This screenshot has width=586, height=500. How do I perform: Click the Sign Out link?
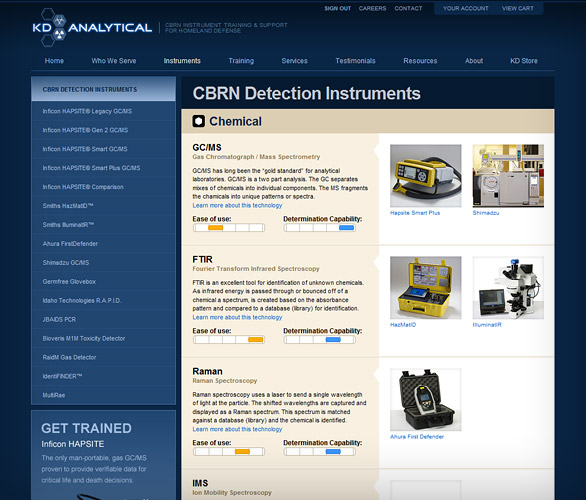[x=337, y=8]
